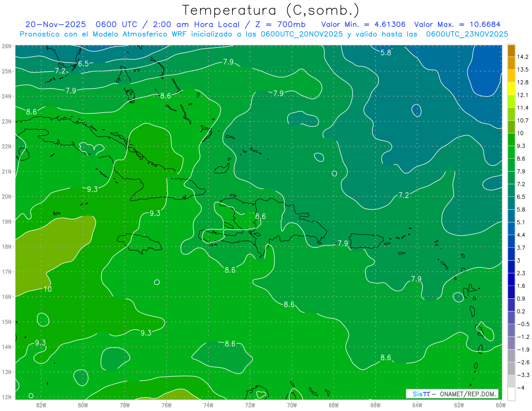This screenshot has width=532, height=411.
Task: Click the '76W' longitude axis label
Action: tap(166, 404)
